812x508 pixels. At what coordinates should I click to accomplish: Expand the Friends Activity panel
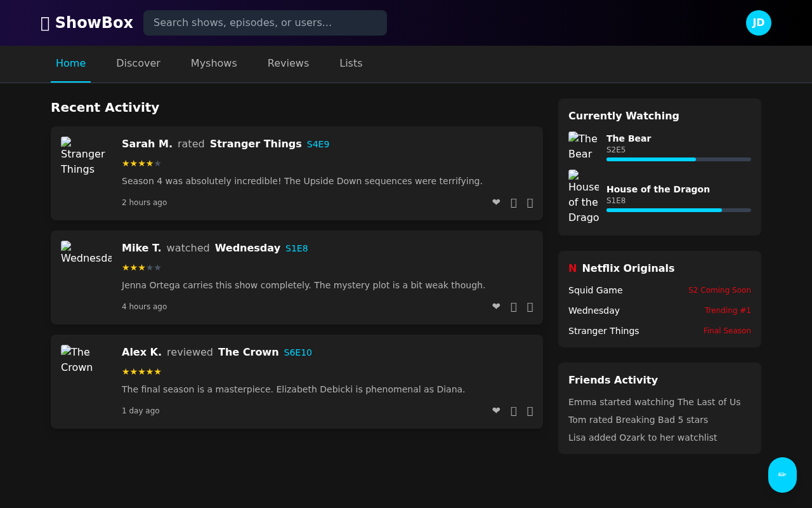point(613,380)
